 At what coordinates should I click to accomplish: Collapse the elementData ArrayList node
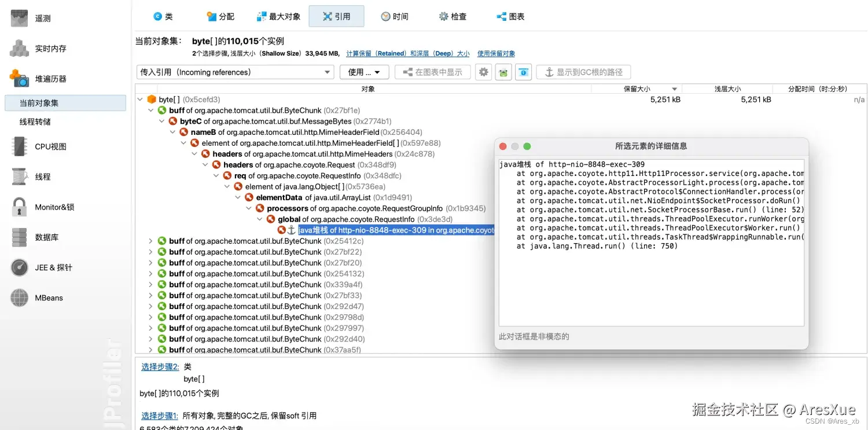coord(238,197)
